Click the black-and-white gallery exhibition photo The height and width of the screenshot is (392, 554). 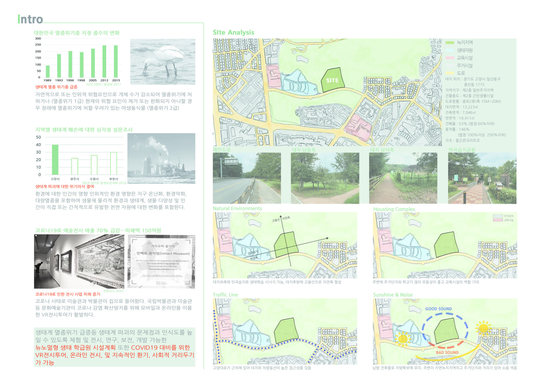click(x=79, y=262)
